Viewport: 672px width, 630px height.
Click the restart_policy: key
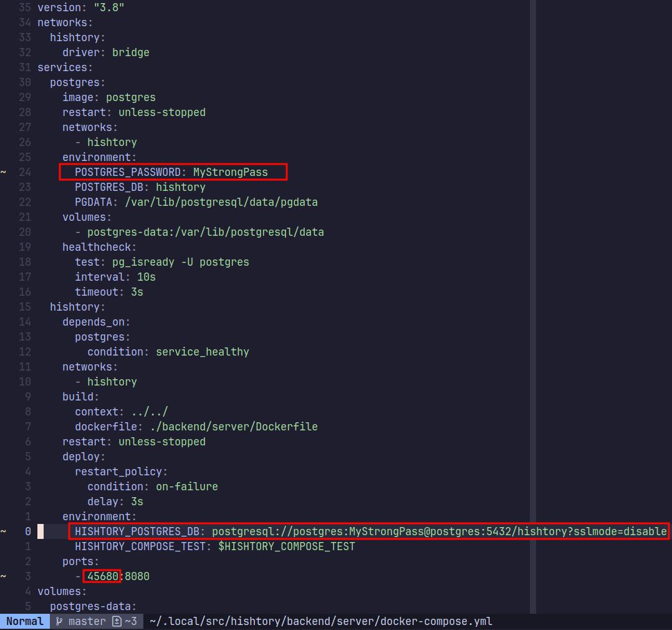122,472
